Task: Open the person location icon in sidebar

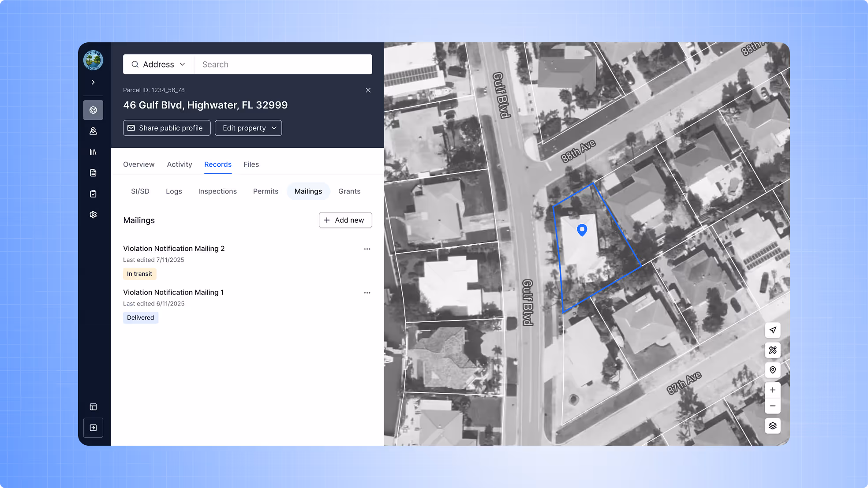Action: [93, 131]
